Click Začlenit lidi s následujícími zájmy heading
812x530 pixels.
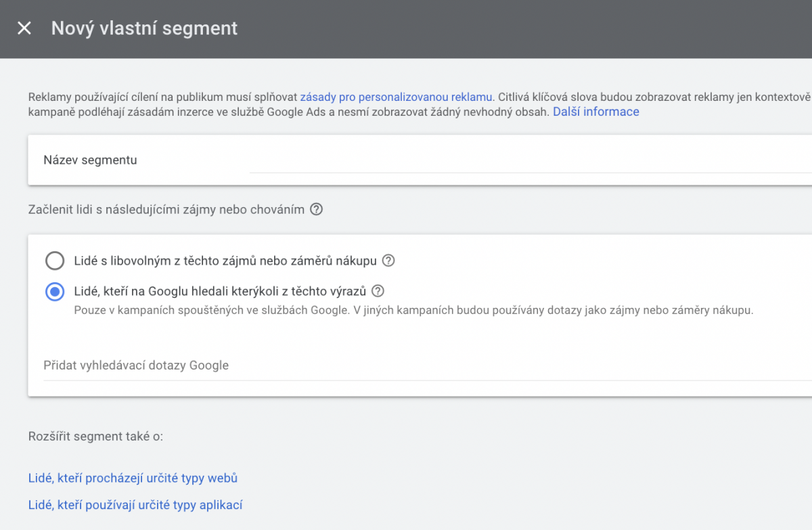point(166,210)
